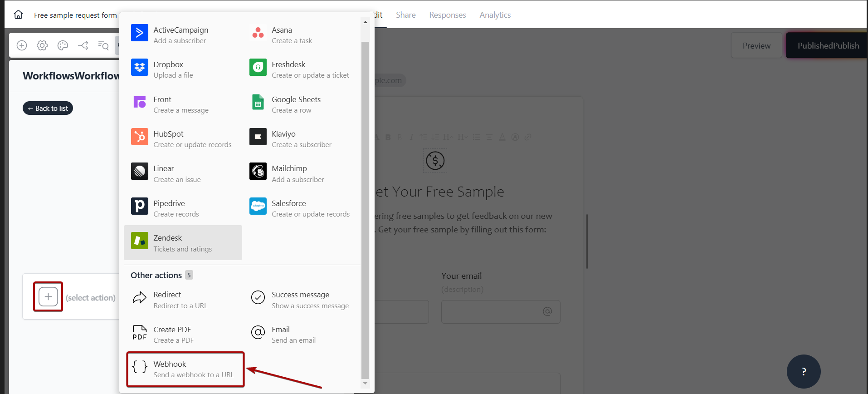Select Mailchimp add a subscriber
The width and height of the screenshot is (868, 394).
click(x=301, y=173)
